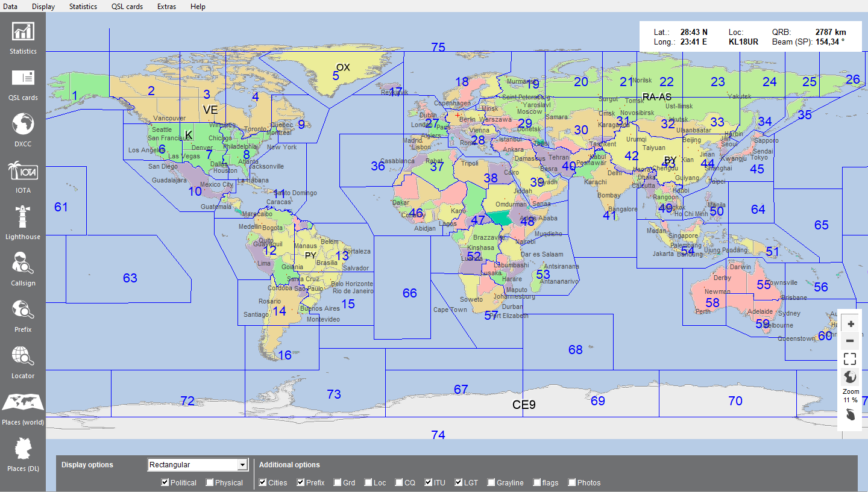Screen dimensions: 868x492
Task: Click the CE9 label on Antarctica
Action: [x=524, y=405]
